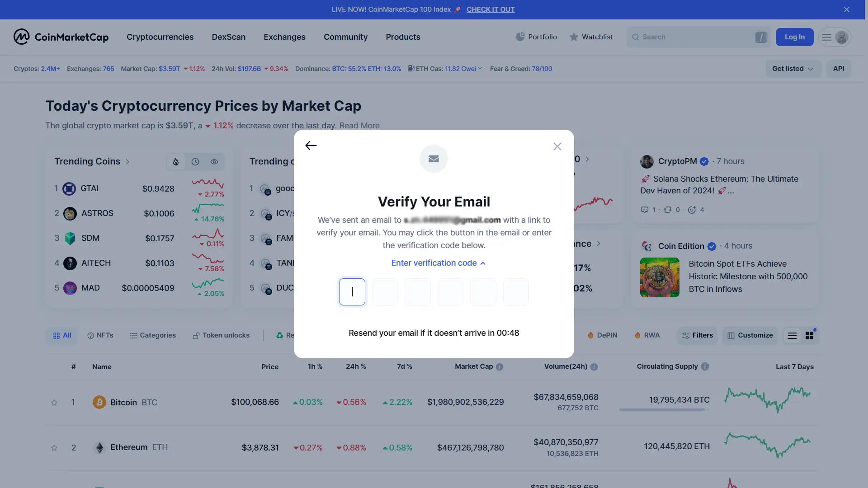Click the Search magnifier icon

[636, 37]
